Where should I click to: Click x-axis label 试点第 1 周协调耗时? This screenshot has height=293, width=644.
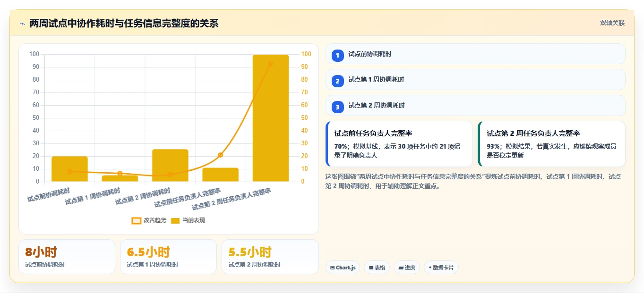tap(93, 196)
